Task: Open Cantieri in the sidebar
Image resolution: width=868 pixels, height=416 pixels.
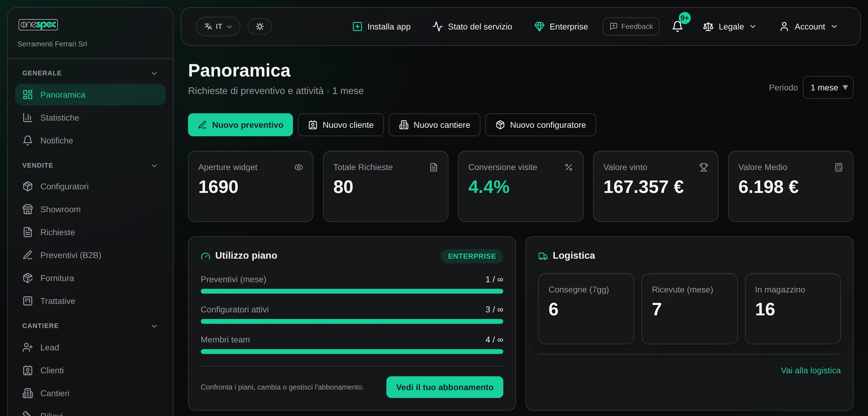Action: pyautogui.click(x=90, y=393)
